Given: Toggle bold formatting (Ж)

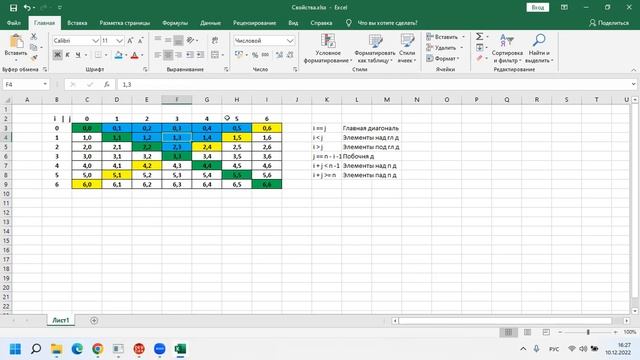Looking at the screenshot, I should 57,55.
